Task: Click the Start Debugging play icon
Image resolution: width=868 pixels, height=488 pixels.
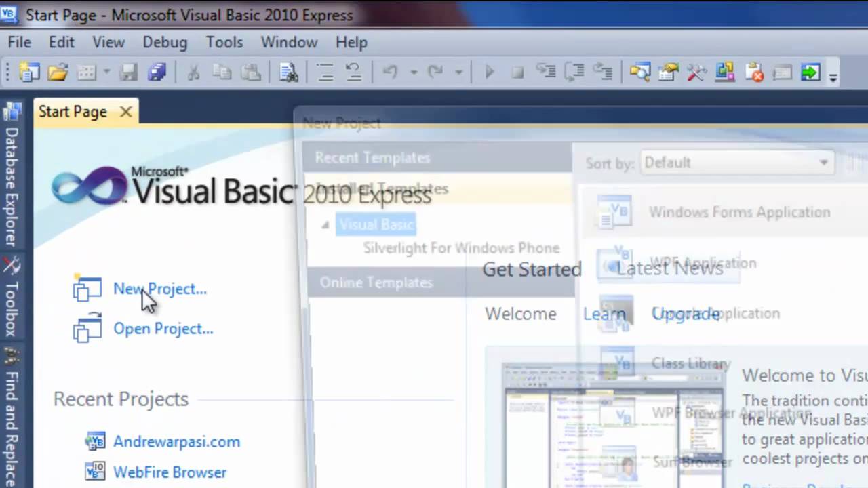Action: pos(489,72)
